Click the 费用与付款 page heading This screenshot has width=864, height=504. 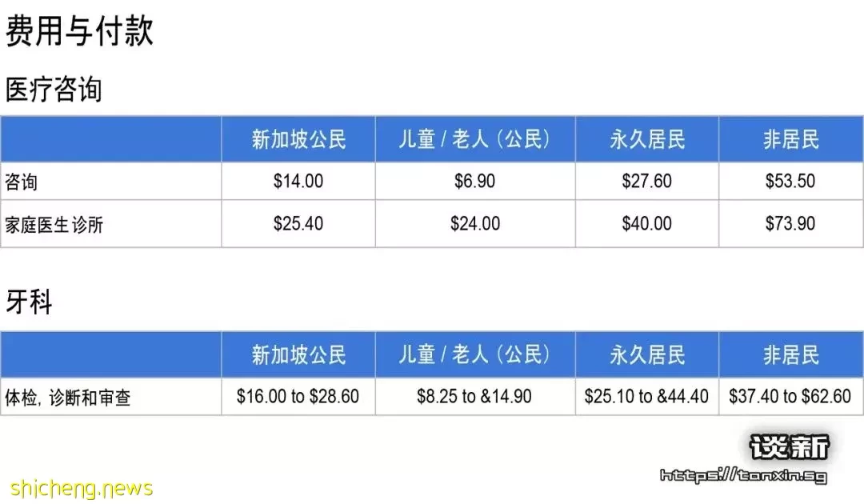(79, 30)
